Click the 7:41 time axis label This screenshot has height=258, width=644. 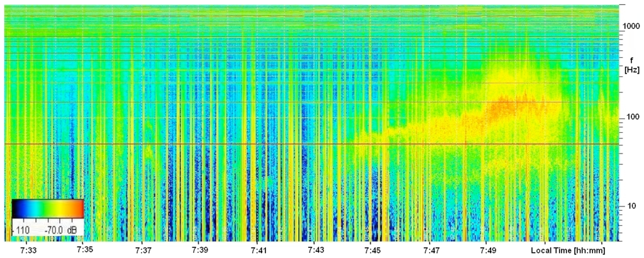(x=258, y=250)
